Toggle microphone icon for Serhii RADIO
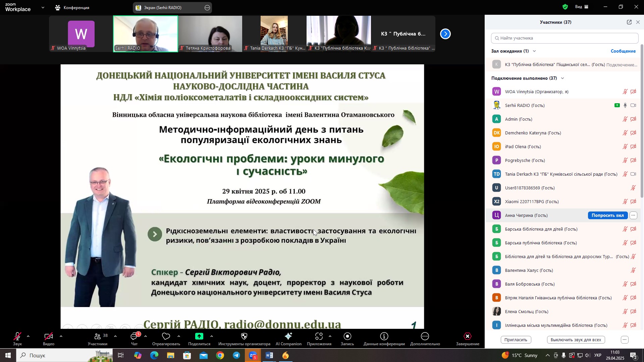 (625, 106)
